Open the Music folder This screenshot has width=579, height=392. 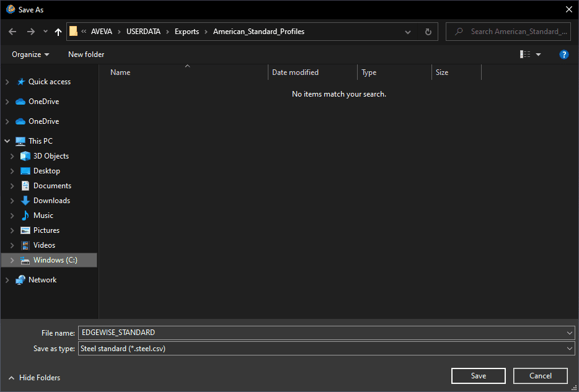click(43, 215)
